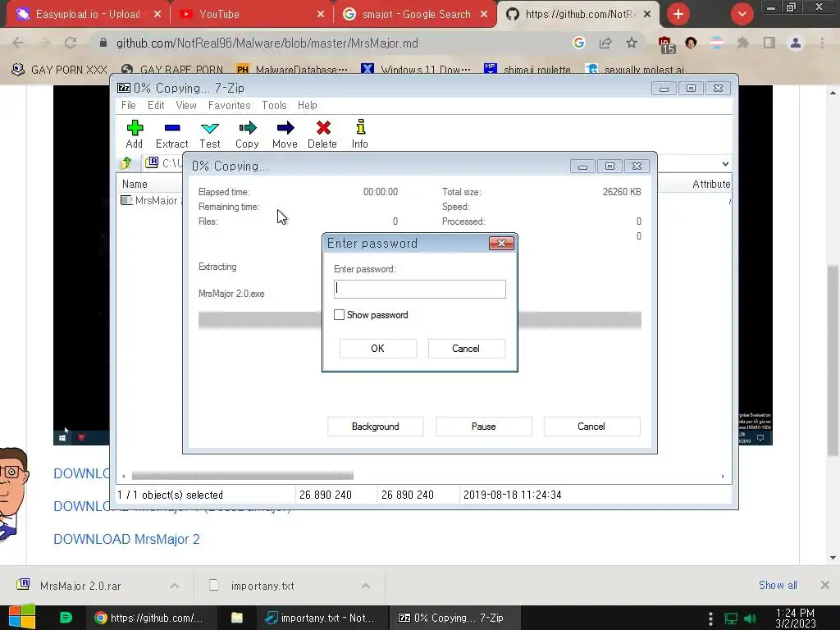Open the MalwareDatabase bookmark
The height and width of the screenshot is (630, 840).
293,70
